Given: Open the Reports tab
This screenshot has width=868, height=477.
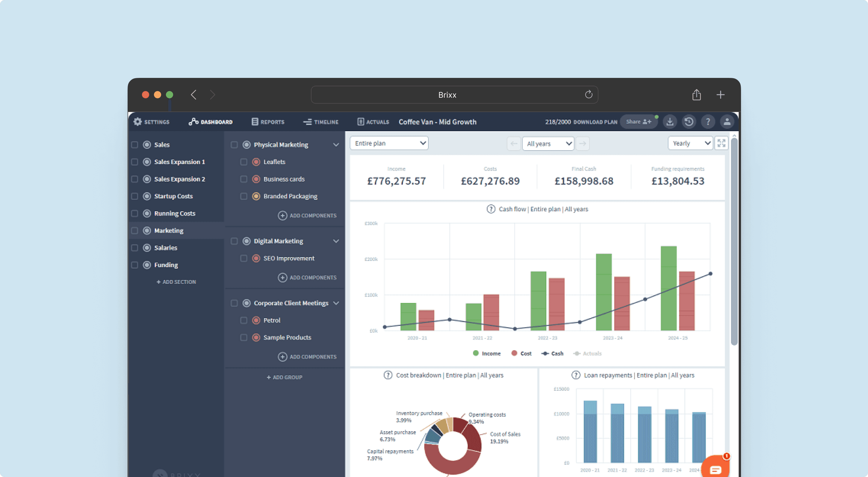Looking at the screenshot, I should click(x=268, y=122).
